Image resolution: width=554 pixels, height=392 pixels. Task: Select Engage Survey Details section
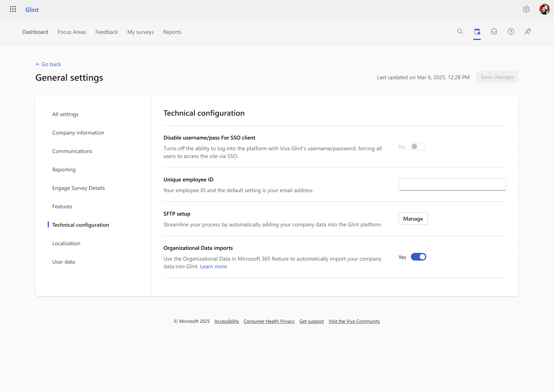click(78, 188)
